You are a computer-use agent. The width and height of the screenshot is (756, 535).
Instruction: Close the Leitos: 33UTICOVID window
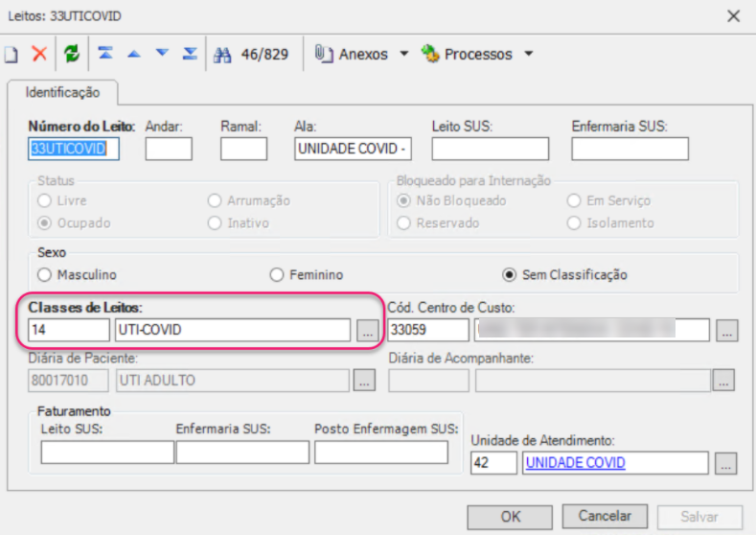pyautogui.click(x=733, y=16)
